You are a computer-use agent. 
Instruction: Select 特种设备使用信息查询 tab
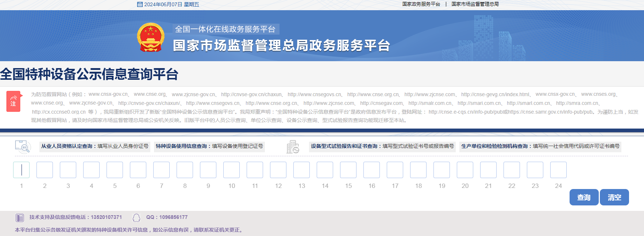209,146
